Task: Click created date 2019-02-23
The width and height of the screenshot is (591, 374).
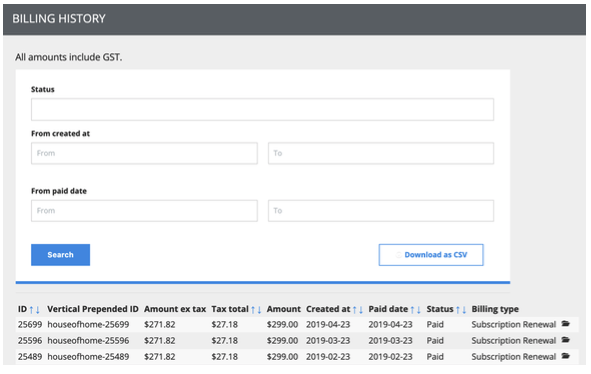Action: 328,357
